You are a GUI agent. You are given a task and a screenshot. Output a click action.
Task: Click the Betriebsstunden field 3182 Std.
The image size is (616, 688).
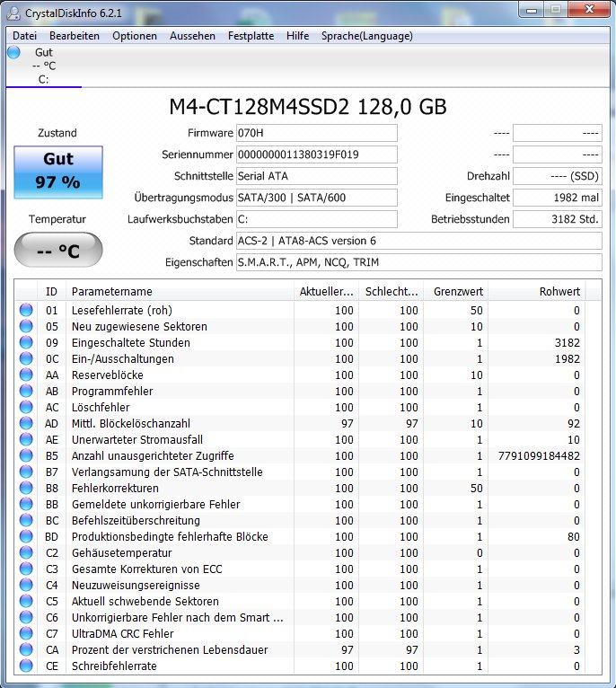tap(558, 219)
